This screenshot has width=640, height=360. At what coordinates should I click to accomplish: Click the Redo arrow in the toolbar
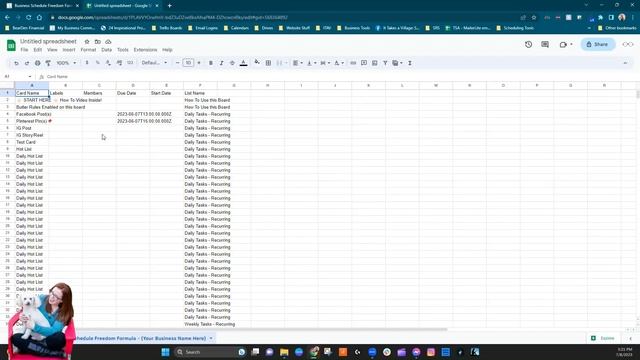(27, 63)
